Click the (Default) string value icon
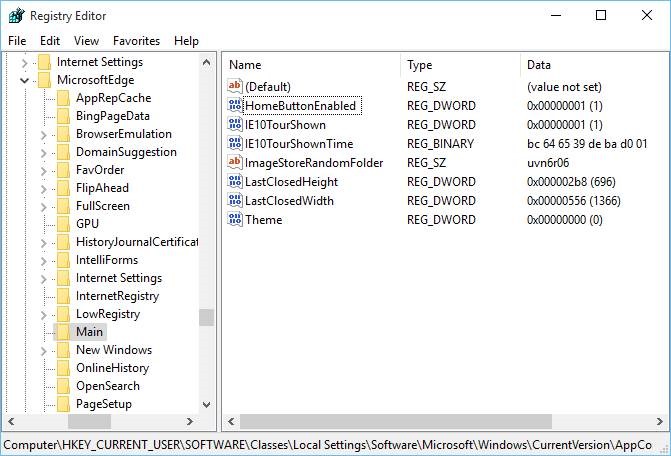Screen dimensions: 671x456 point(235,87)
